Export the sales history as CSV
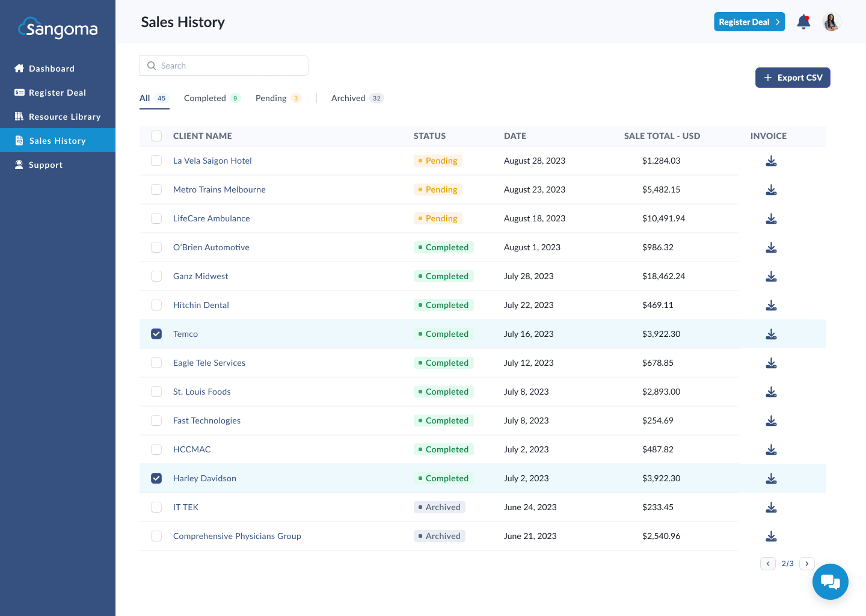Image resolution: width=866 pixels, height=616 pixels. tap(793, 78)
